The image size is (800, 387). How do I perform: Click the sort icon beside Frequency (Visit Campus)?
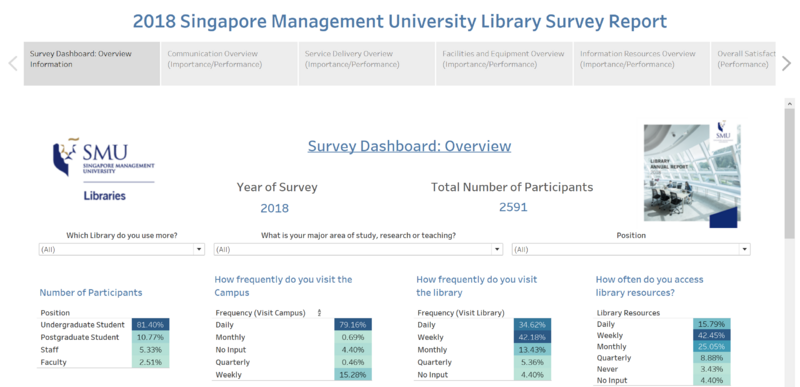coord(319,313)
